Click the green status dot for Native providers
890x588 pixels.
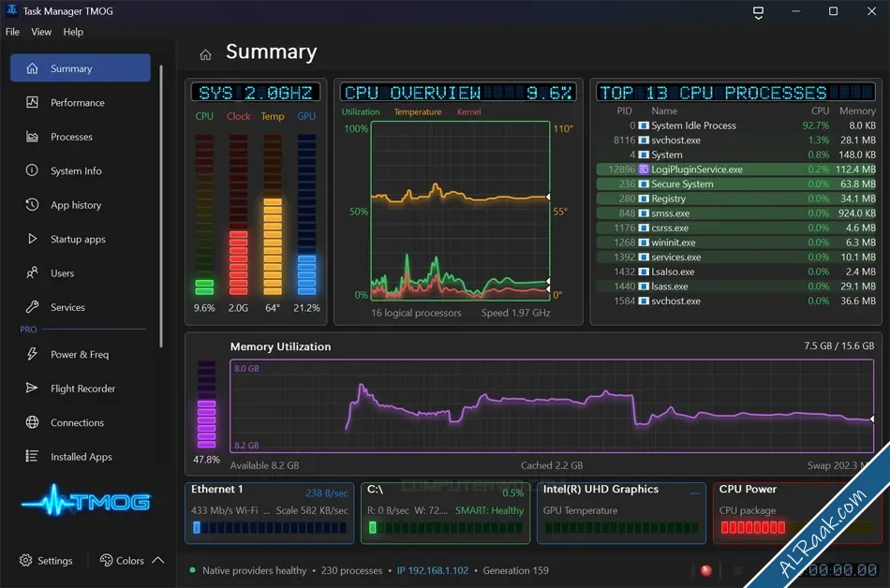pyautogui.click(x=192, y=570)
